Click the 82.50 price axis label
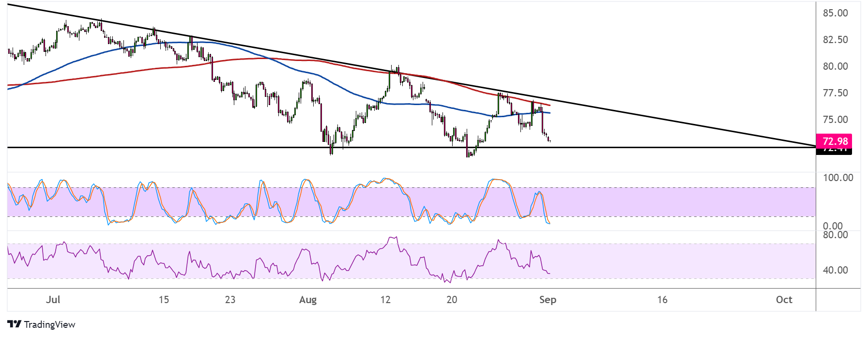The width and height of the screenshot is (868, 337). point(836,40)
